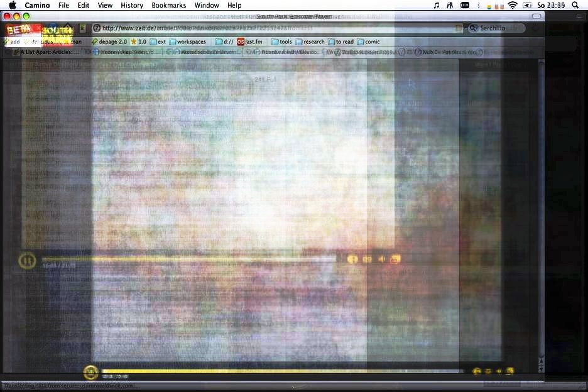The image size is (588, 392).
Task: Click the address bar showing zeit.de URL
Action: tap(278, 28)
